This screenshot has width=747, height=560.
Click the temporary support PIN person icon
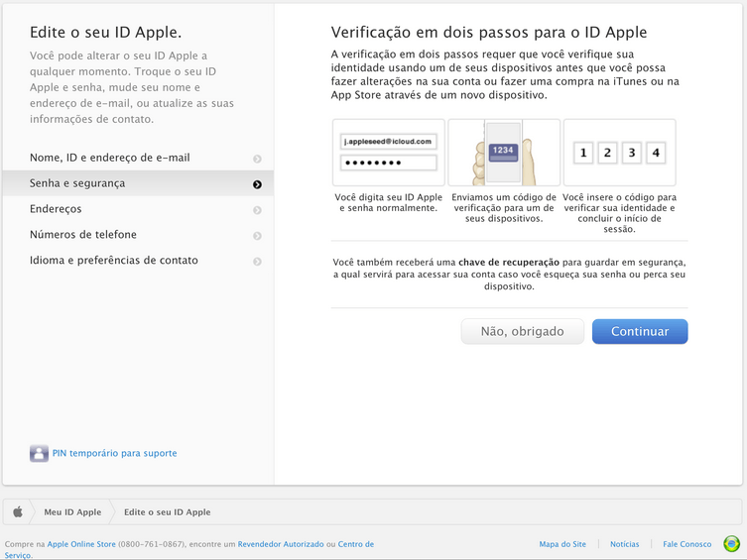[39, 453]
